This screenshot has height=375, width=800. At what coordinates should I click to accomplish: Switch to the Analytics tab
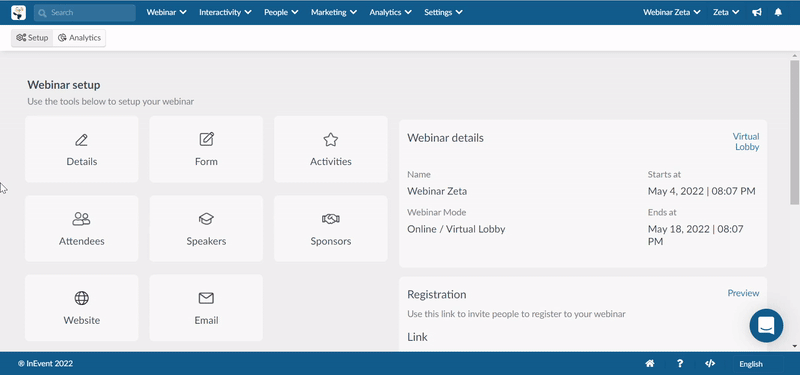point(79,38)
